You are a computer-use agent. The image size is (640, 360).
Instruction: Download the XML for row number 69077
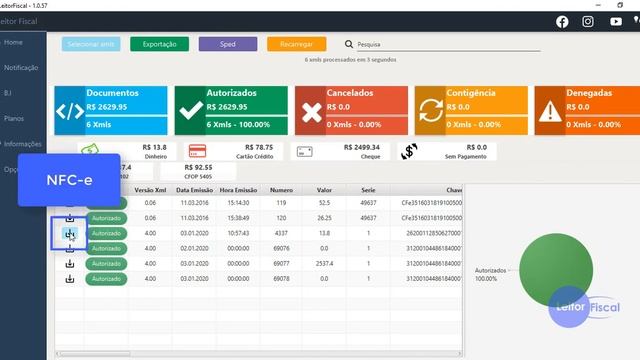(70, 264)
